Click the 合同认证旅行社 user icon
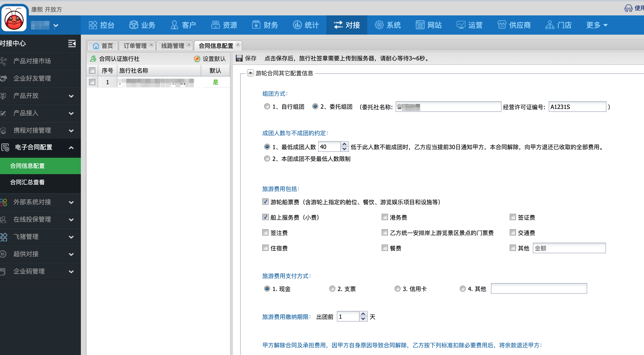Image resolution: width=644 pixels, height=355 pixels. pyautogui.click(x=93, y=59)
